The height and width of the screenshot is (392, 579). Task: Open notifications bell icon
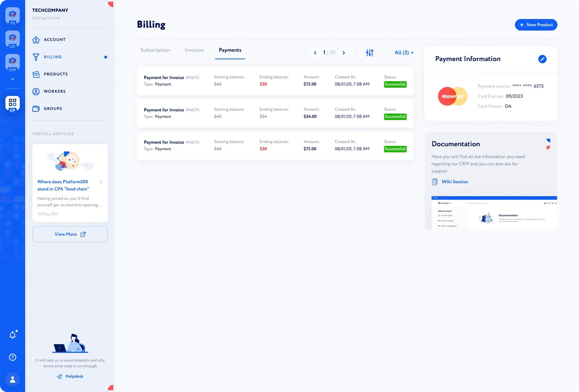pyautogui.click(x=13, y=335)
